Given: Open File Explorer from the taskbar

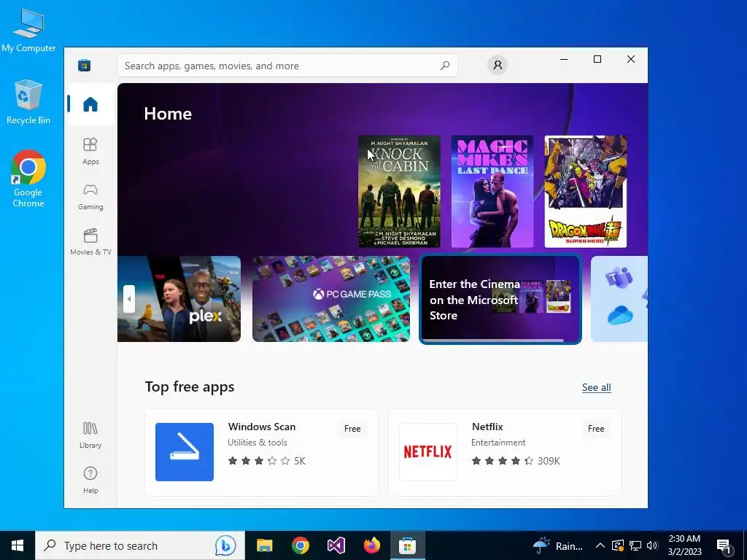Looking at the screenshot, I should click(x=264, y=545).
